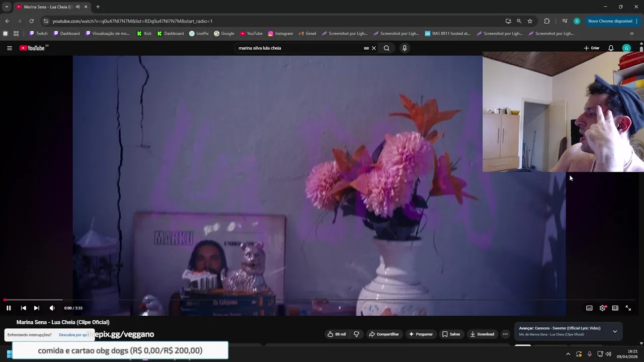Open the apps grid shortcut in bookmarks bar

click(x=16, y=34)
